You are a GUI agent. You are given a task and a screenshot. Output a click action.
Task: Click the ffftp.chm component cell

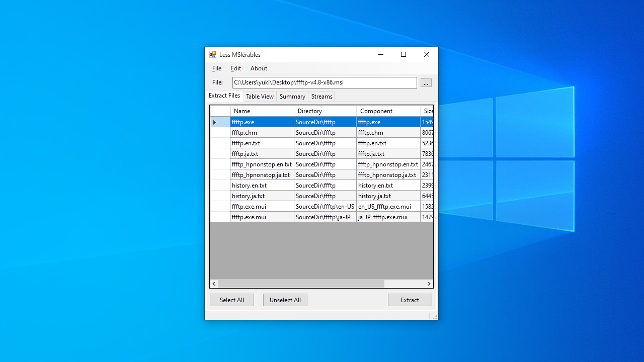pos(388,133)
